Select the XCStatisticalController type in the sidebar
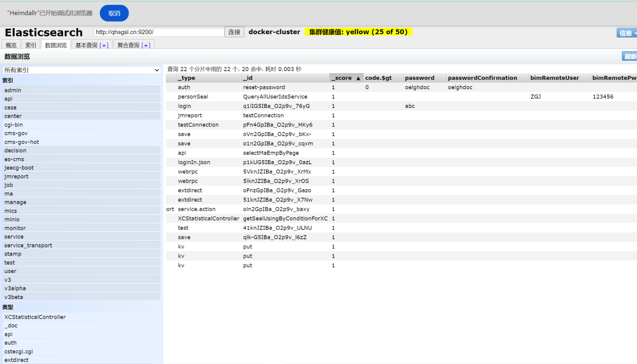637x364 pixels. 81,317
